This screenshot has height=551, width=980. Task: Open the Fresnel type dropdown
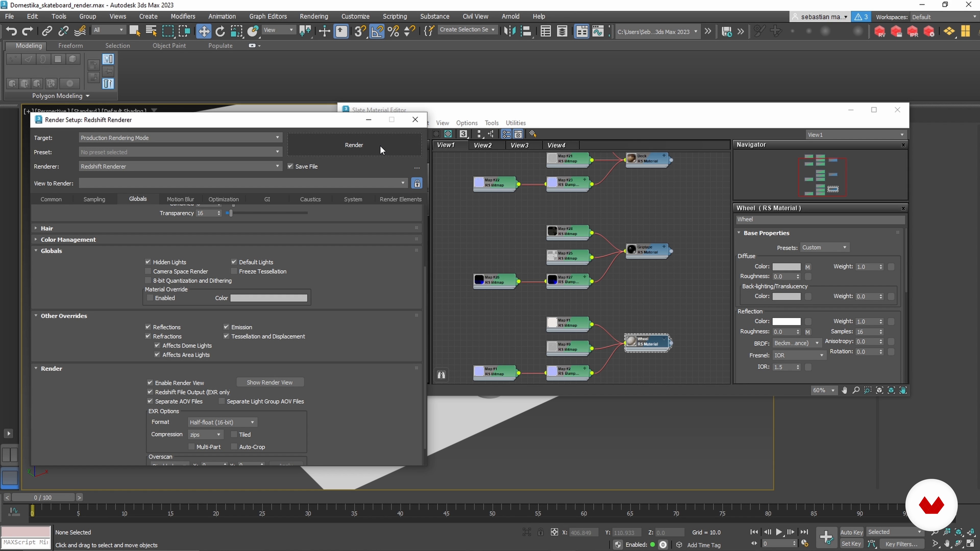799,355
